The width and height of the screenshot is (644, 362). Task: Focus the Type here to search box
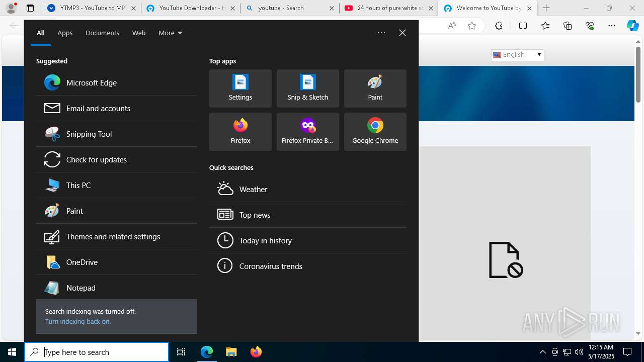tap(97, 352)
